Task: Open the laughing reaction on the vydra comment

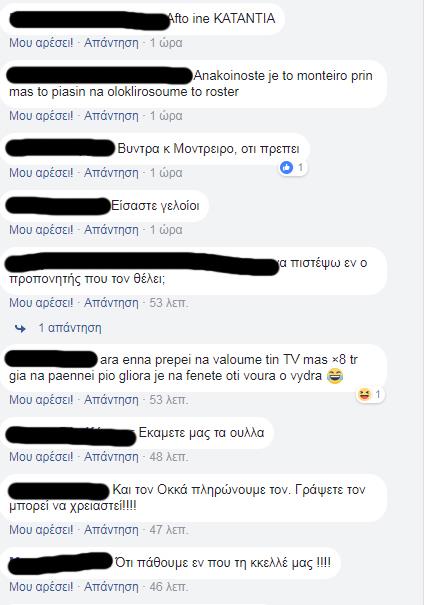Action: point(364,394)
